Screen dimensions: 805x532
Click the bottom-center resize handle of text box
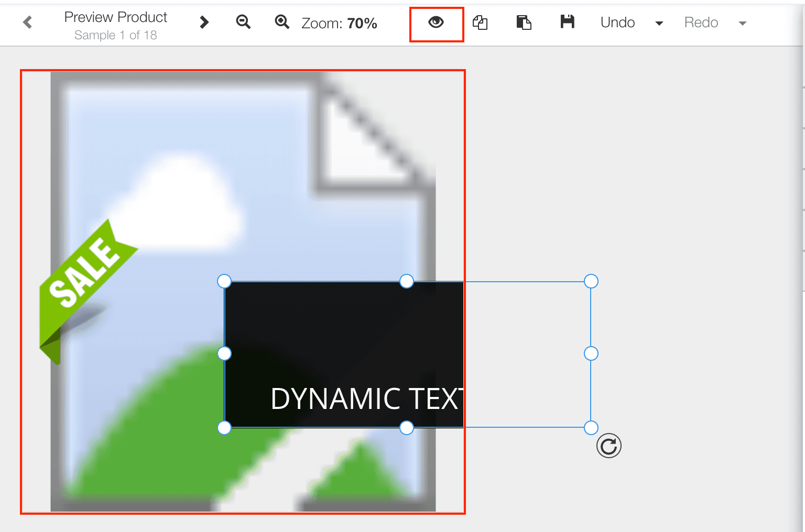pyautogui.click(x=407, y=428)
